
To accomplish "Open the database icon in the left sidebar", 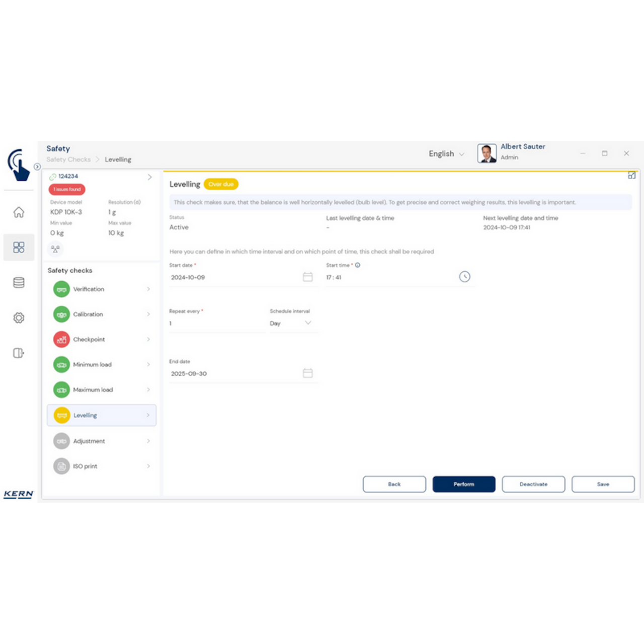I will 19,282.
